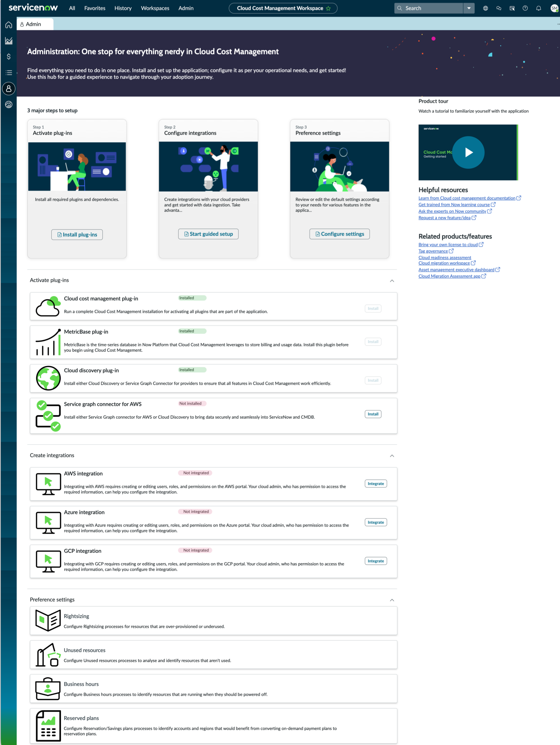Click the Azure integration monitor icon

tap(48, 523)
